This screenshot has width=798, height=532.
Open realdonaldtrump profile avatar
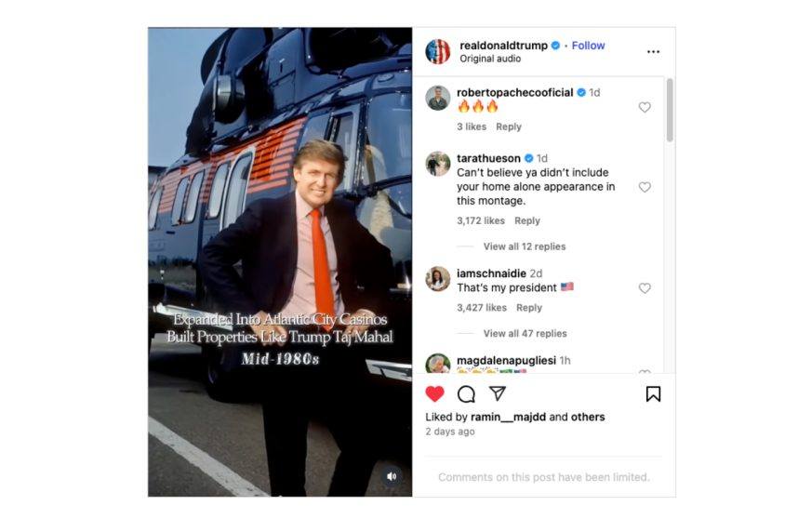pyautogui.click(x=438, y=52)
